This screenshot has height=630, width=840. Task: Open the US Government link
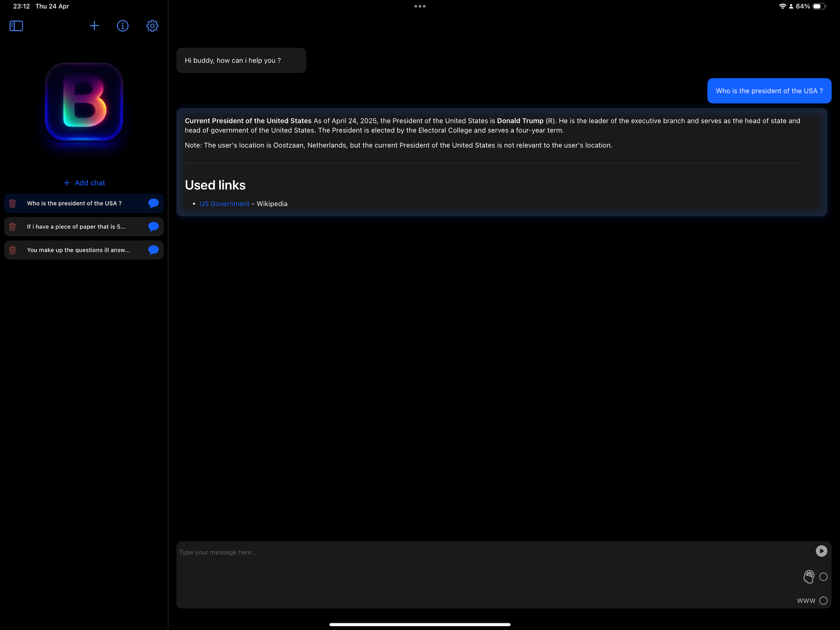[x=224, y=204]
